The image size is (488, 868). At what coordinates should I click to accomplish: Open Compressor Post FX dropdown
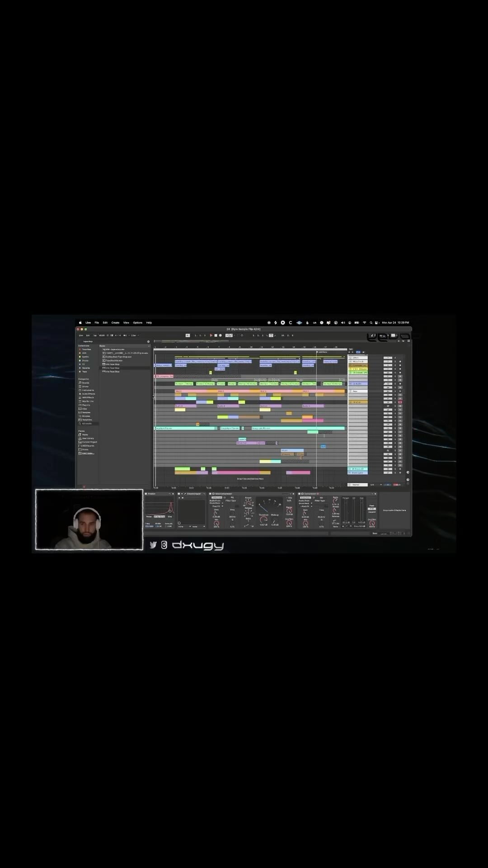coord(305,506)
